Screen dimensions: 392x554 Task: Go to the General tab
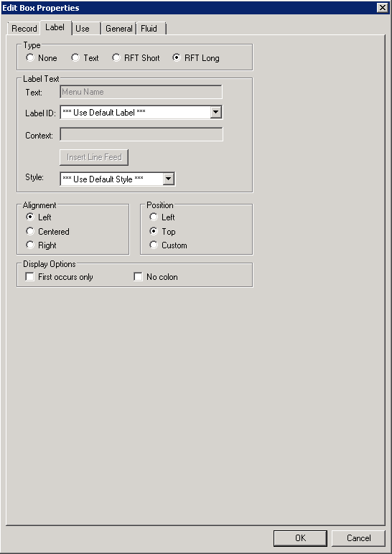coord(118,29)
